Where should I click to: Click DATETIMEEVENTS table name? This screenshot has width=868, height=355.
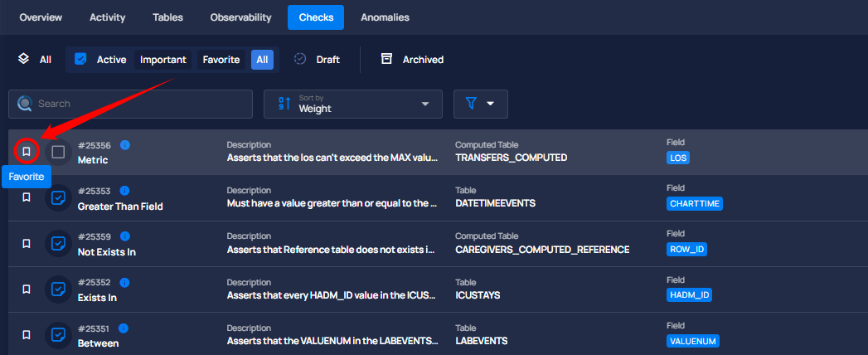click(x=495, y=203)
